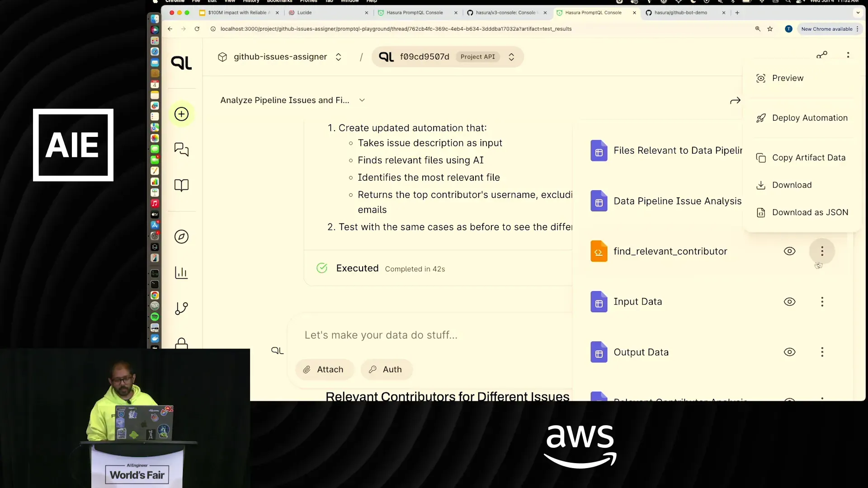
Task: Click the Chrome zoom magnifier icon
Action: 758,29
